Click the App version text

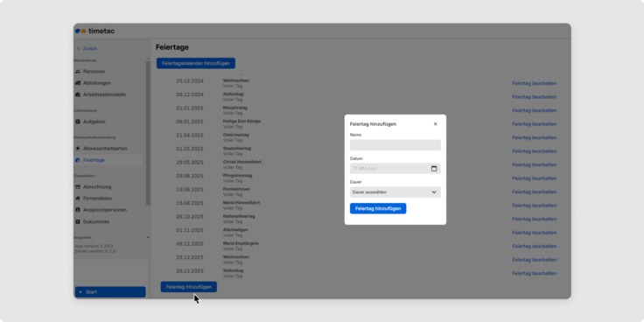coord(94,246)
